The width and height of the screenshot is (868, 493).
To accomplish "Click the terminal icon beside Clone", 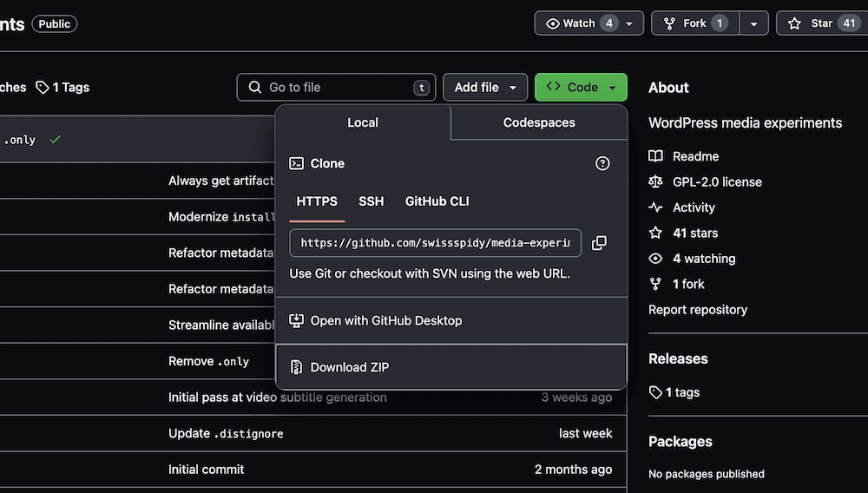I will (x=296, y=163).
